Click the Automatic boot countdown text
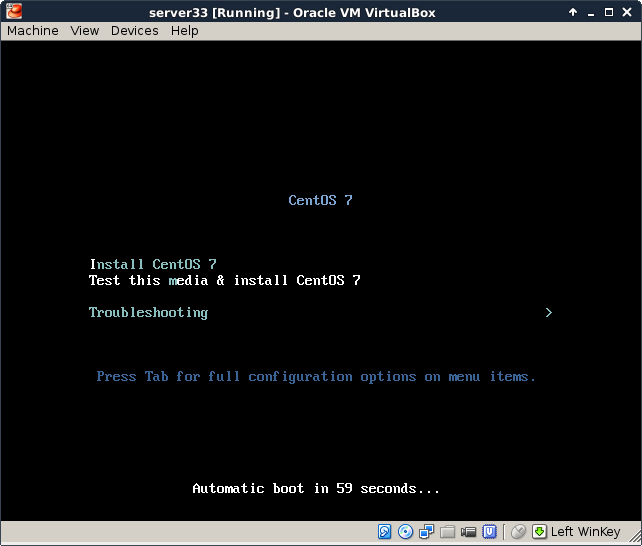The width and height of the screenshot is (642, 546). click(316, 488)
